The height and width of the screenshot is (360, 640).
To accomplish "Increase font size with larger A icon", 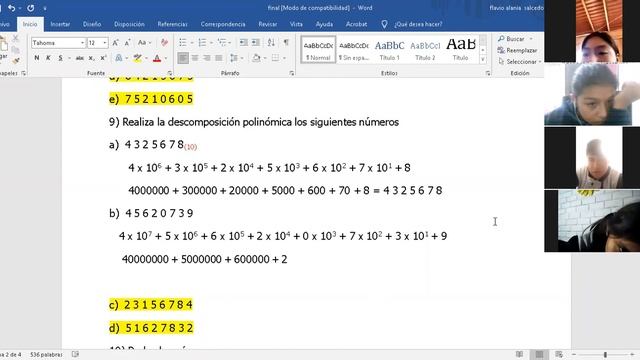I will pyautogui.click(x=116, y=43).
